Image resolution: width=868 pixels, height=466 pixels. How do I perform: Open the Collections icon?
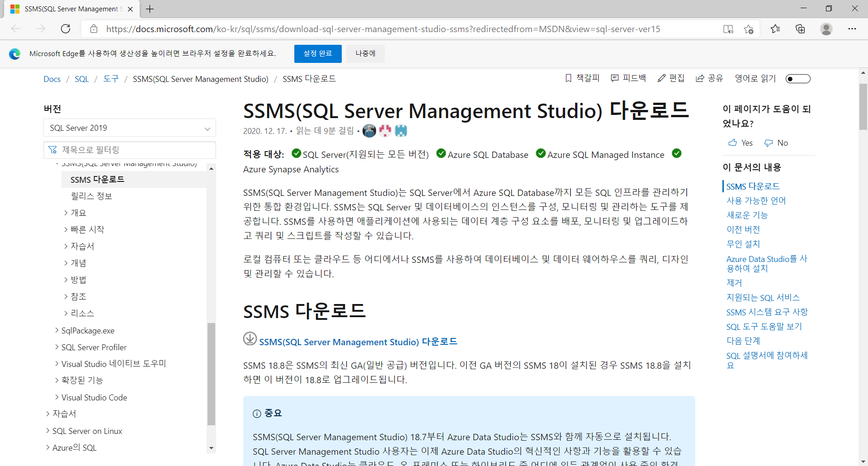800,29
